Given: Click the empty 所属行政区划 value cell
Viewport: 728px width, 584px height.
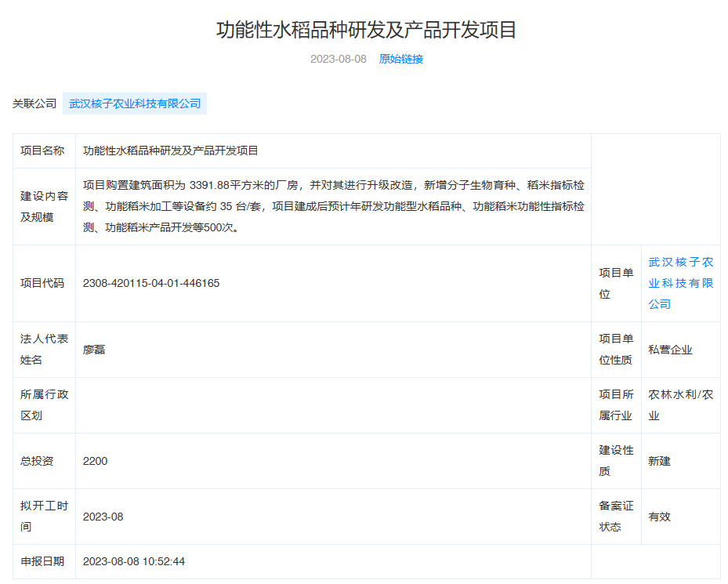Looking at the screenshot, I should coord(333,405).
